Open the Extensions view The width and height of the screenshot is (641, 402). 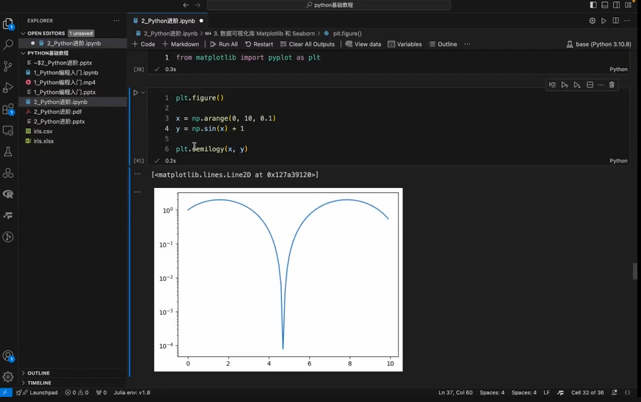click(x=8, y=109)
